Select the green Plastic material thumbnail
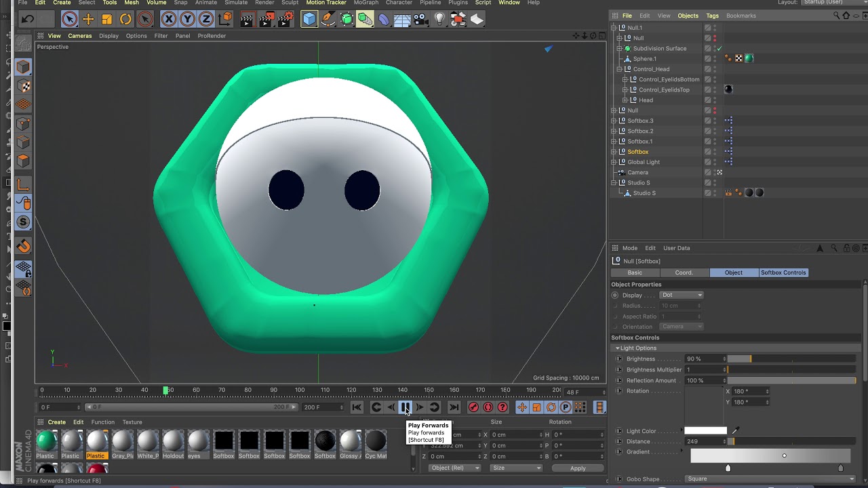Image resolution: width=868 pixels, height=488 pixels. (x=46, y=441)
